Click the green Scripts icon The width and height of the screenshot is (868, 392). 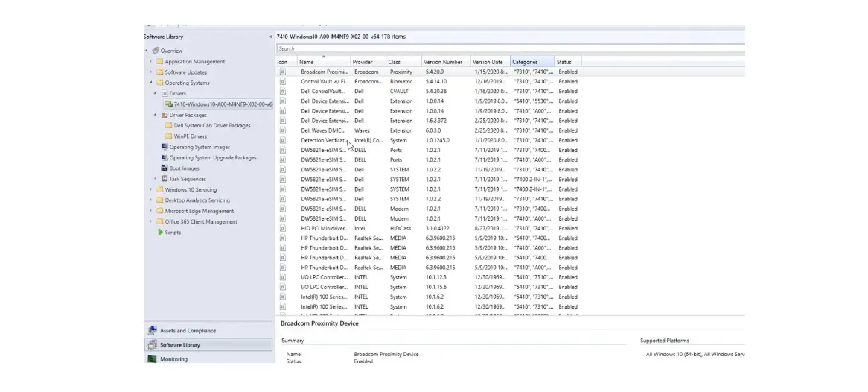click(161, 233)
